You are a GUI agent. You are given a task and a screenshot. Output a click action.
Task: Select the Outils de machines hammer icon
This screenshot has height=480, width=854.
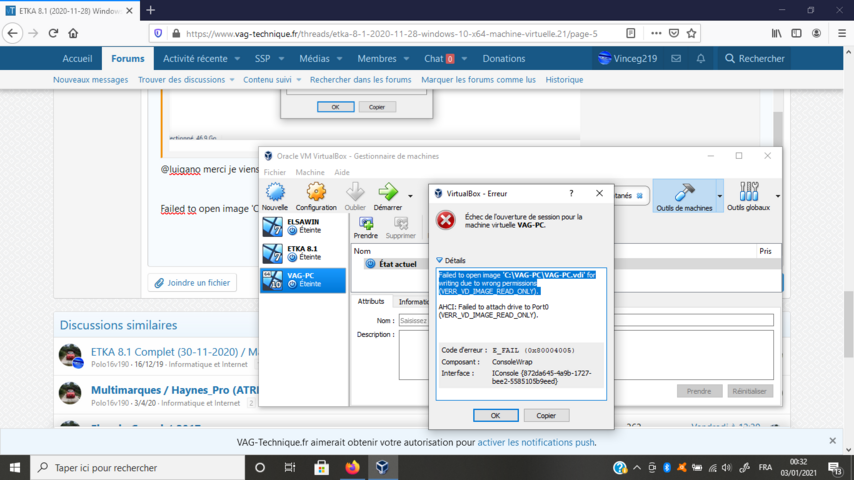(x=685, y=192)
